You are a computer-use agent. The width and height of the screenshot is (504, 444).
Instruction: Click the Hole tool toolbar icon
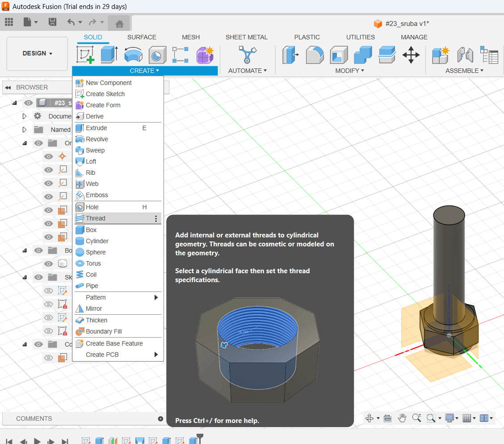[157, 55]
